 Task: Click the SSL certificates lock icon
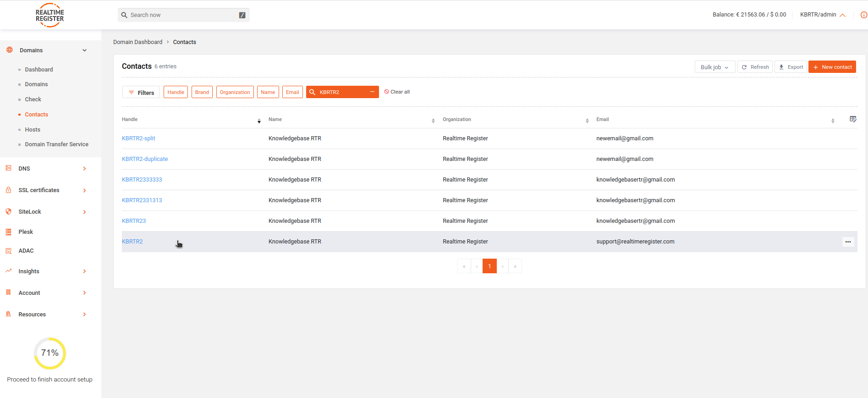pos(9,190)
